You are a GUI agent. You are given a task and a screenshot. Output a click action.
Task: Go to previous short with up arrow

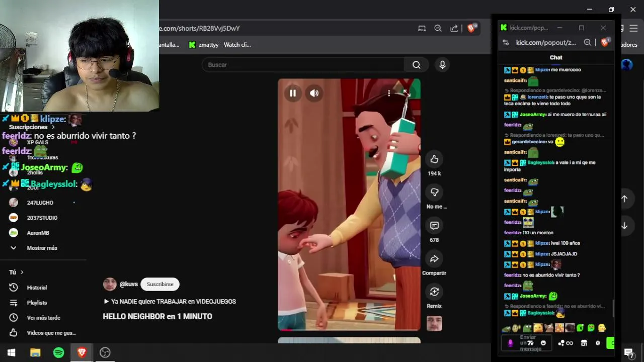click(x=624, y=199)
